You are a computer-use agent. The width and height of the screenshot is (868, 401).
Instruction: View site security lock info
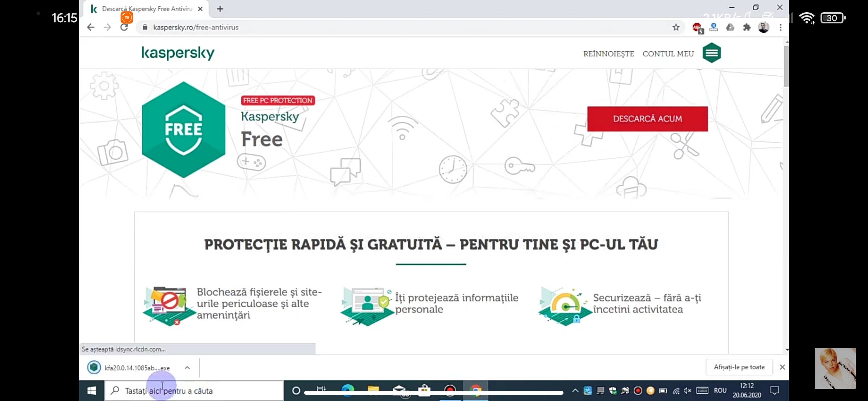click(x=145, y=27)
